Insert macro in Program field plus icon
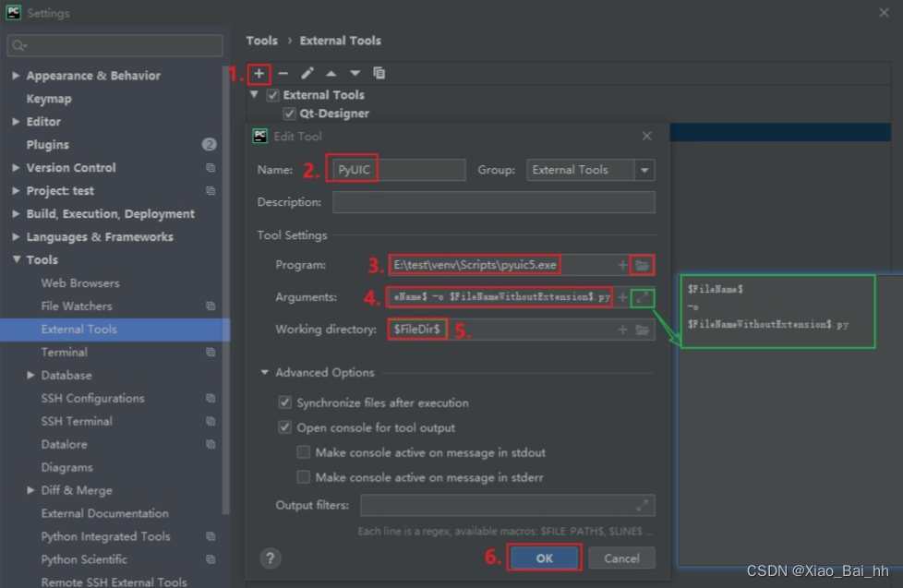 (x=622, y=265)
